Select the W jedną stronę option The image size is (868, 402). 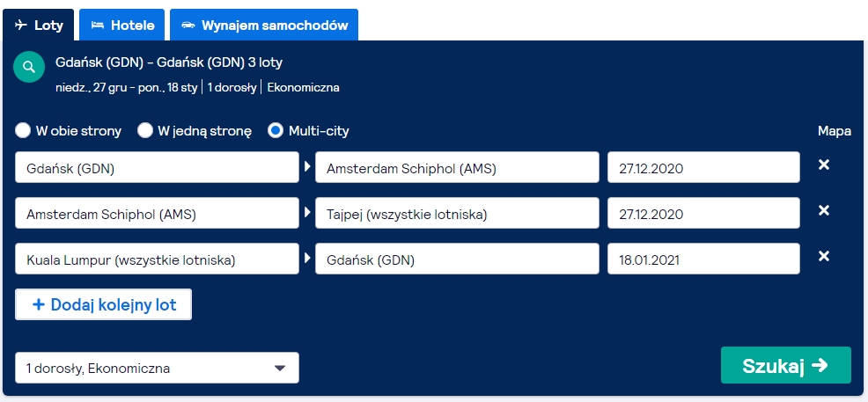pyautogui.click(x=145, y=131)
